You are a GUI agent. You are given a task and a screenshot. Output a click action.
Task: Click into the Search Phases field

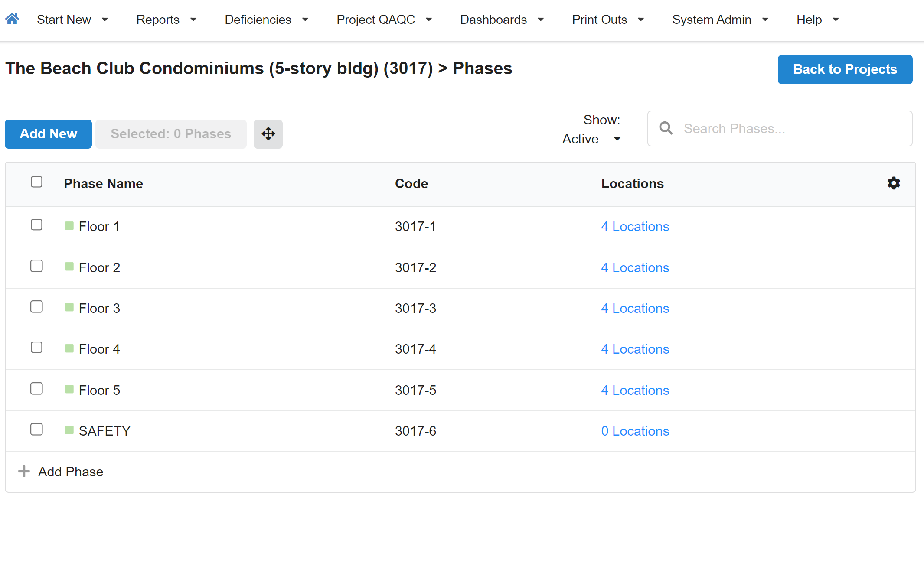[x=780, y=128]
